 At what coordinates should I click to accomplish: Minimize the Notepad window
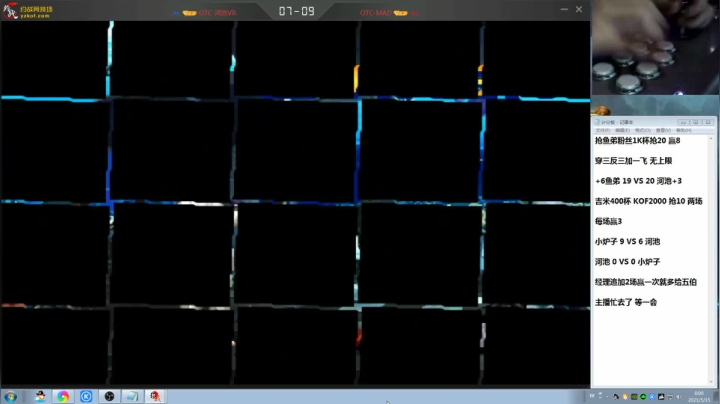click(x=683, y=122)
